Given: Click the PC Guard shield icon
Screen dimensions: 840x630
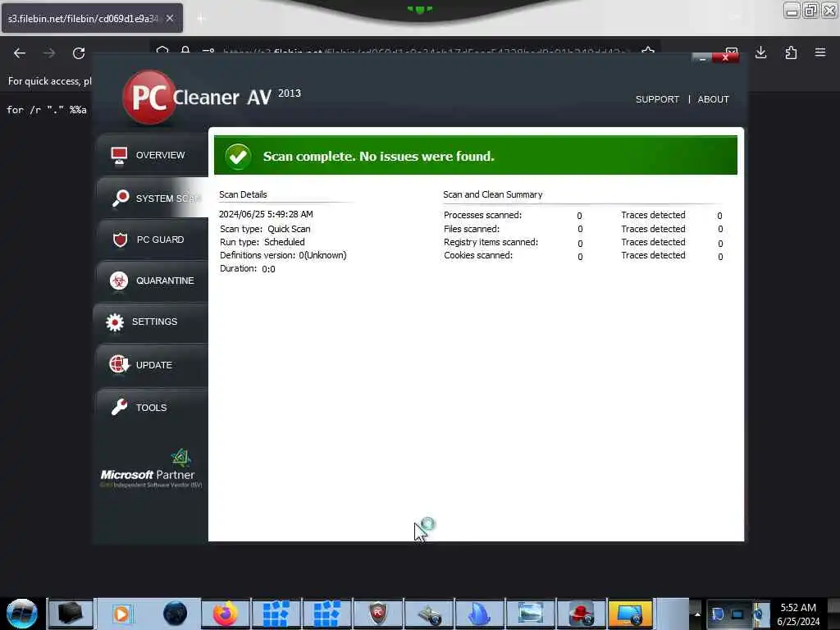Looking at the screenshot, I should pyautogui.click(x=120, y=240).
